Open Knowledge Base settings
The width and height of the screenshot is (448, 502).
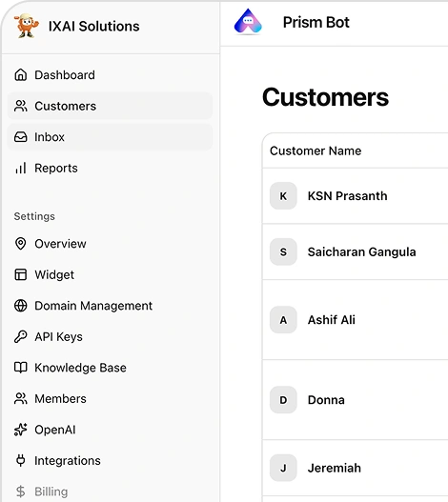110,368
